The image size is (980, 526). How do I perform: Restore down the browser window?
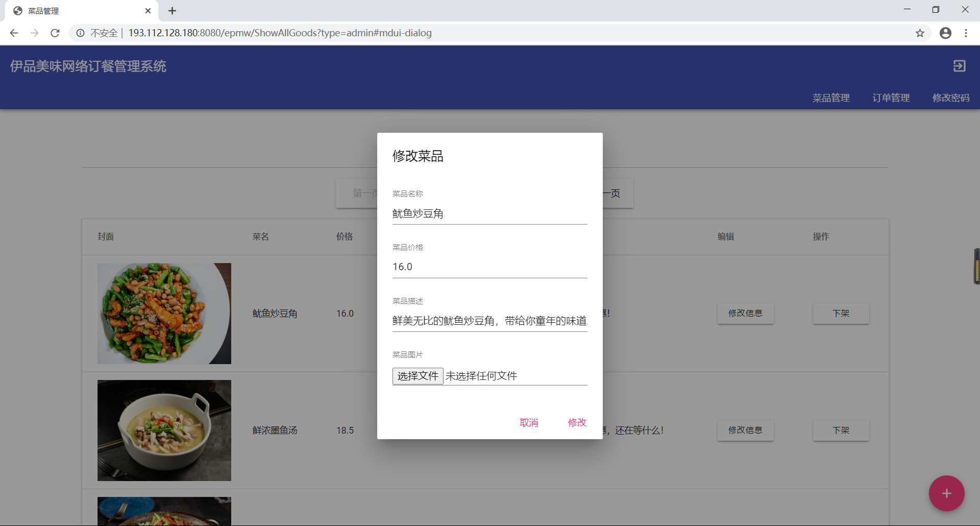(x=936, y=10)
